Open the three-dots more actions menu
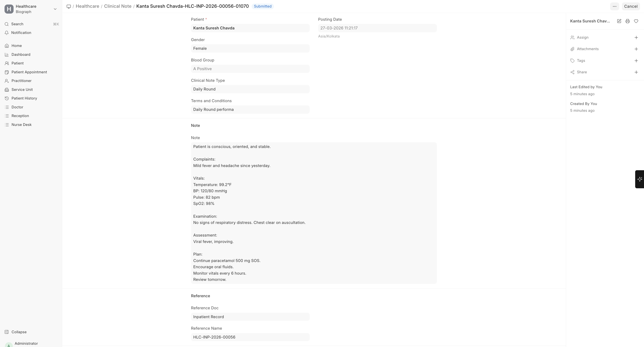This screenshot has width=644, height=347. pyautogui.click(x=614, y=7)
